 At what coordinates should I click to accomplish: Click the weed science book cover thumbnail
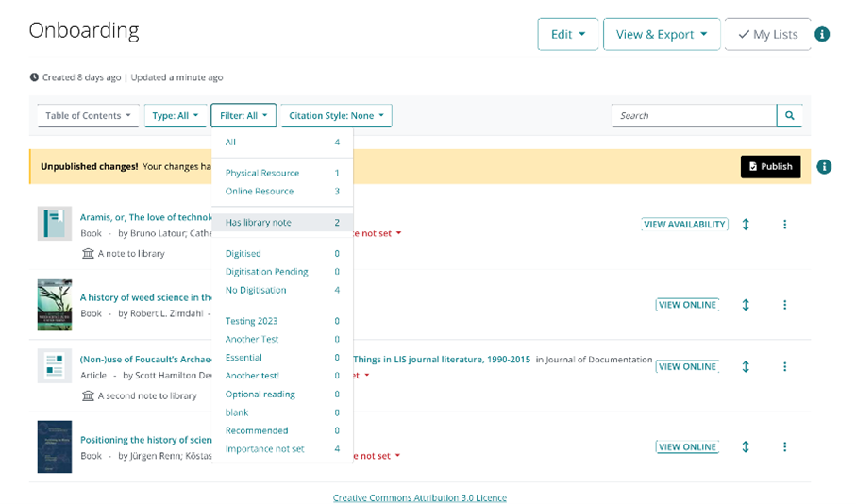[x=55, y=305]
